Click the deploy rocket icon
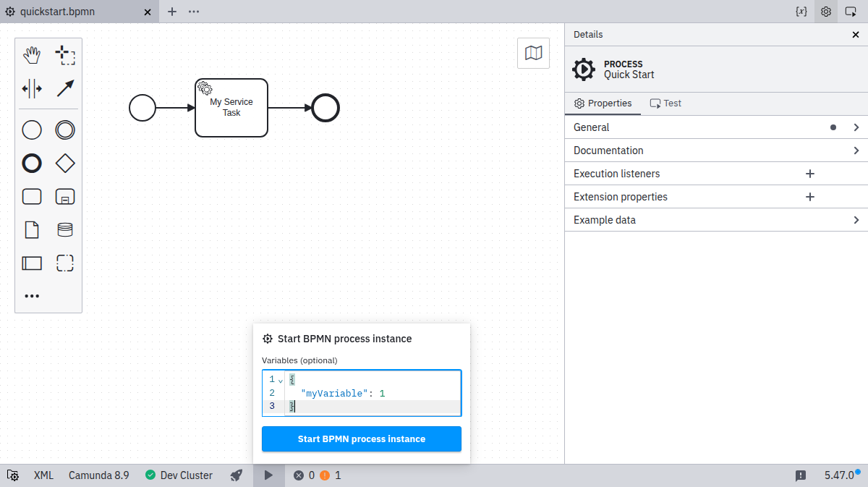Screen dimensions: 868x487 (x=237, y=475)
